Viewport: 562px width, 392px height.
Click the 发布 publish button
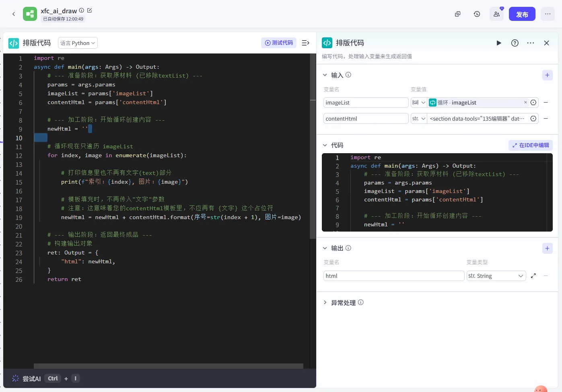522,14
